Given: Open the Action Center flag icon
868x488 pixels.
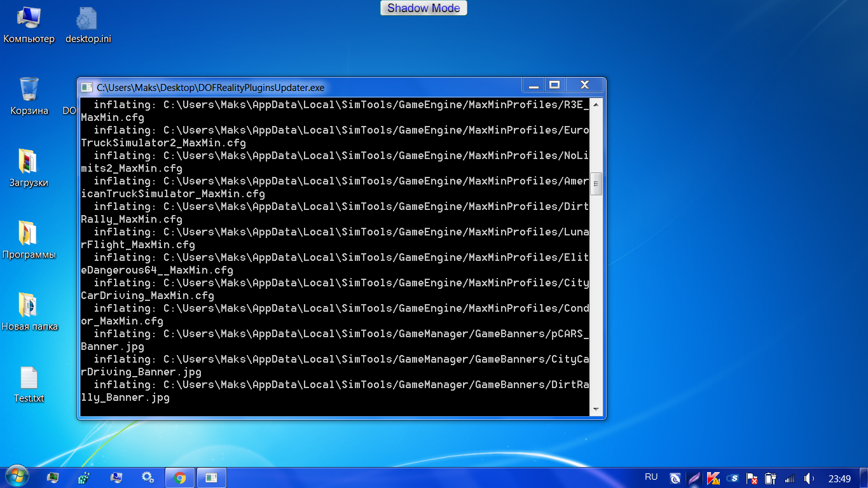Looking at the screenshot, I should tap(752, 478).
